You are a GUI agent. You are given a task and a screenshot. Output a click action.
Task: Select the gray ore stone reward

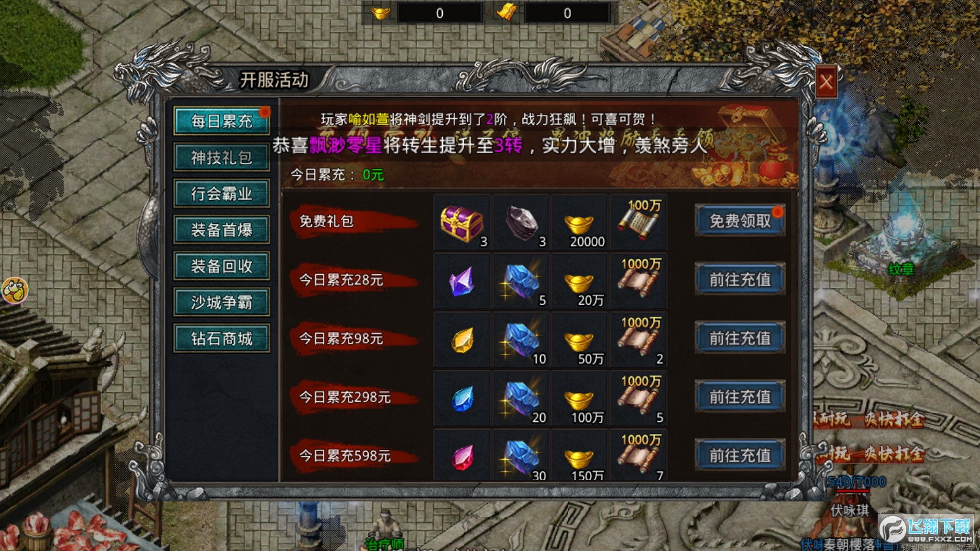[x=521, y=222]
